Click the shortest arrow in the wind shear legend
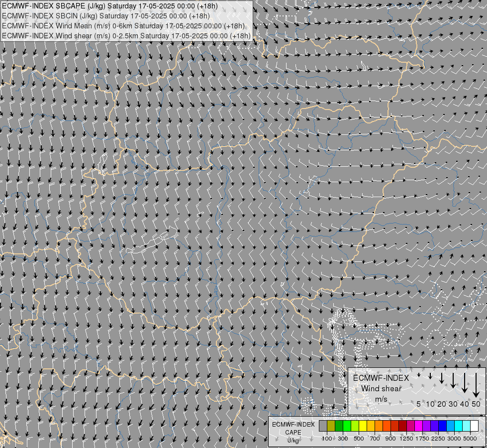 419,375
